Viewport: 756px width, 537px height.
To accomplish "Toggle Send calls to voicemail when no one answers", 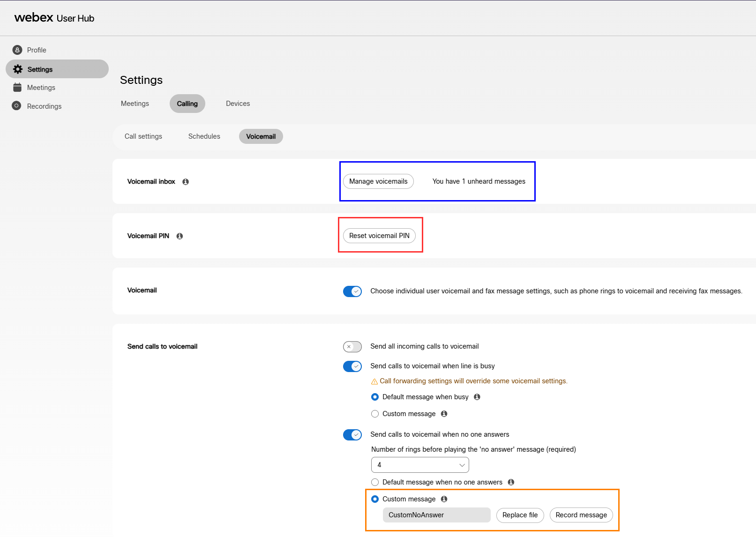I will (x=352, y=435).
